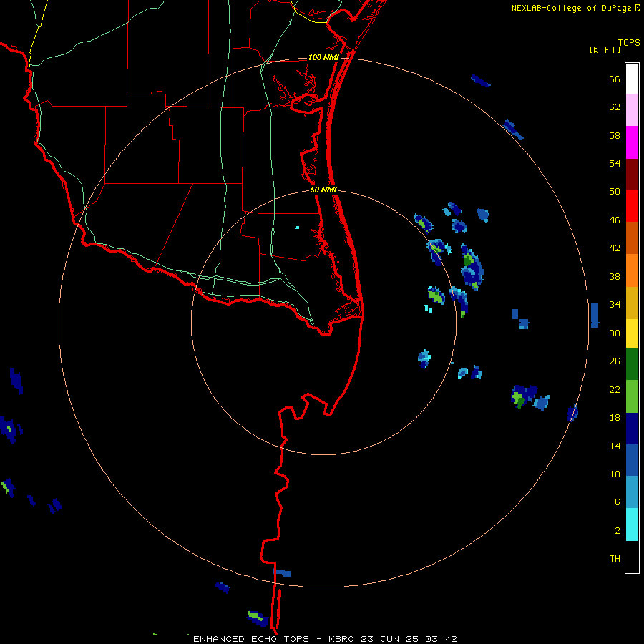The width and height of the screenshot is (644, 644).
Task: Click the 26 legend value
Action: [615, 361]
